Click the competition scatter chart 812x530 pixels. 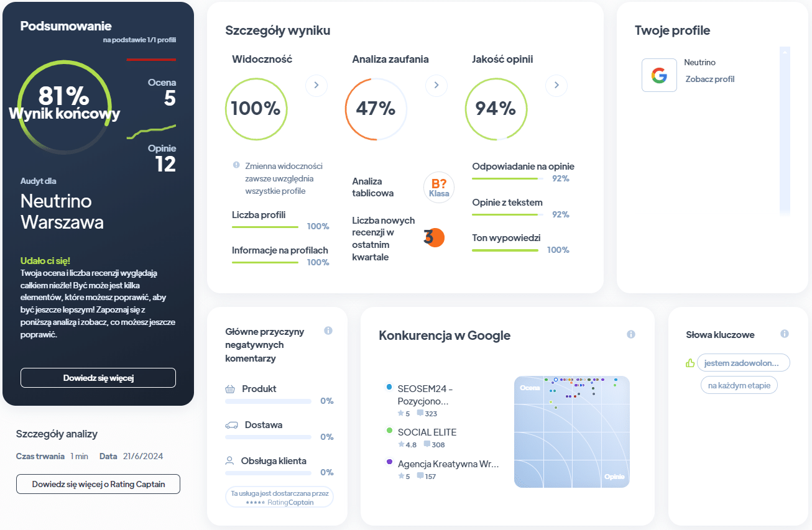[572, 432]
